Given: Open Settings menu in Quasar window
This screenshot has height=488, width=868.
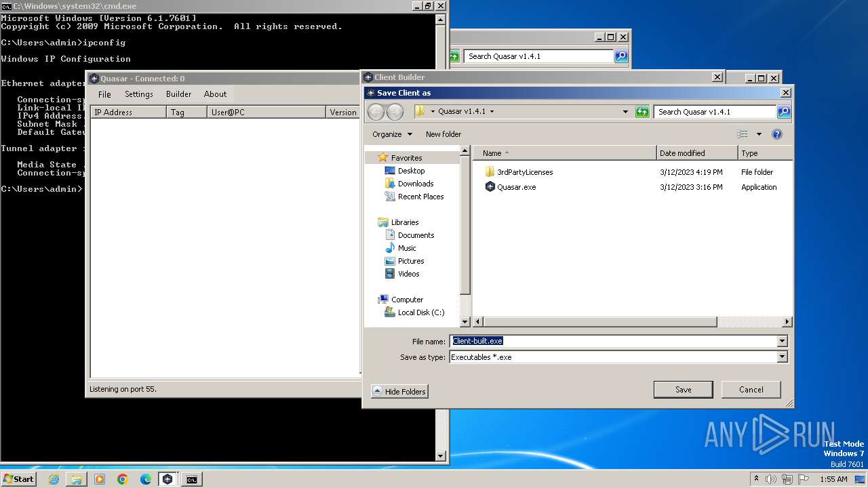Looking at the screenshot, I should click(x=139, y=94).
